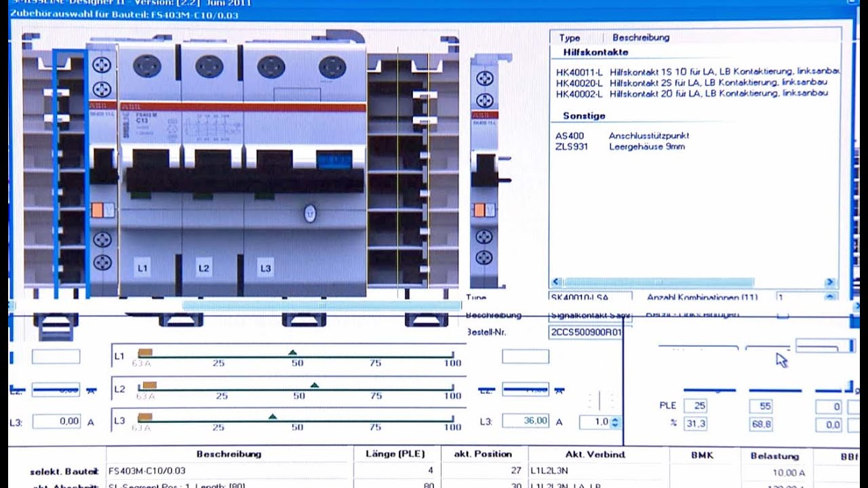Click the empty input right of L1 bar

[x=526, y=357]
